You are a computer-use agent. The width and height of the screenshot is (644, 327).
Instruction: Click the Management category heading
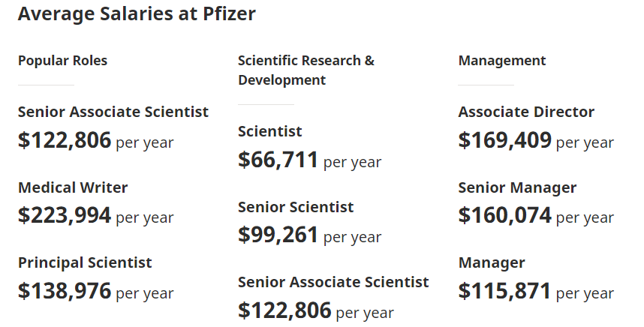[x=502, y=61]
